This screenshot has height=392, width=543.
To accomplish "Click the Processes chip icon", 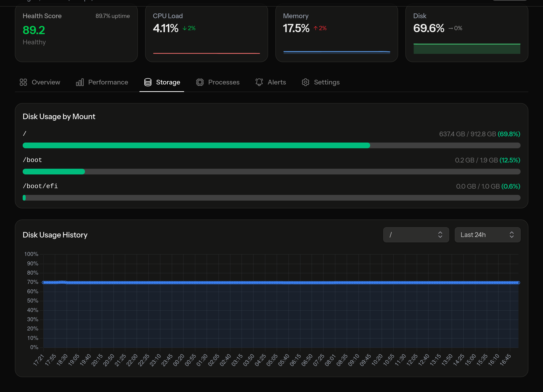I will [x=200, y=82].
